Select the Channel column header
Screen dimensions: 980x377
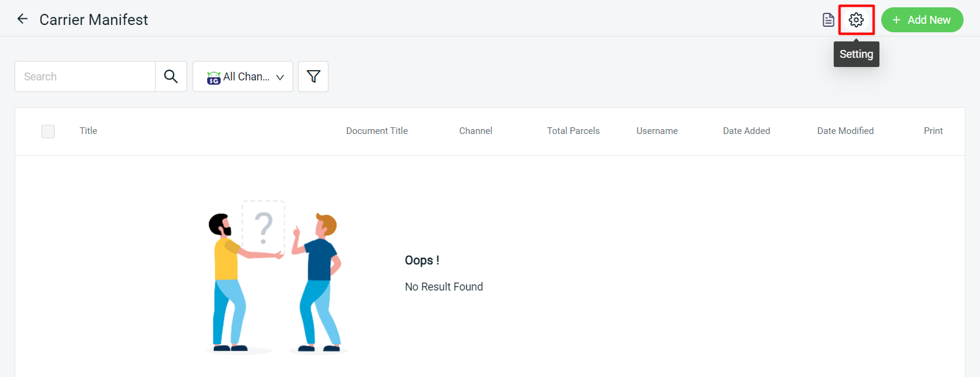click(x=475, y=131)
